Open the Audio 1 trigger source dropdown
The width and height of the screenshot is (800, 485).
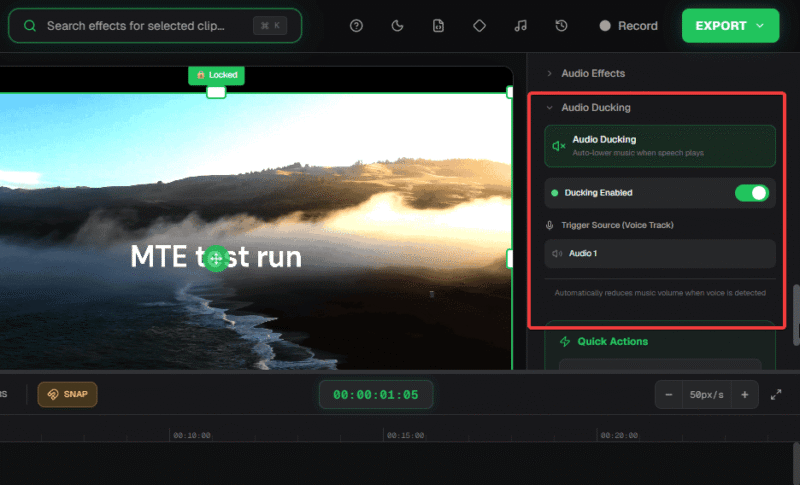tap(660, 253)
